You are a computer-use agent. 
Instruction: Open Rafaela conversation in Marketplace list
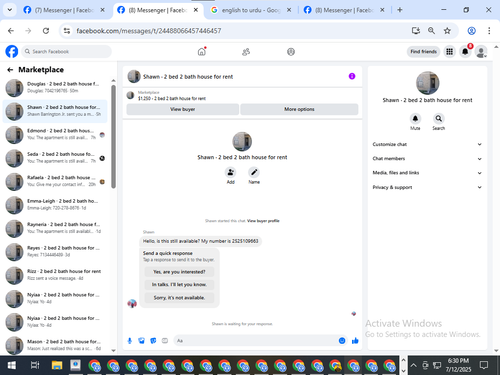(55, 181)
